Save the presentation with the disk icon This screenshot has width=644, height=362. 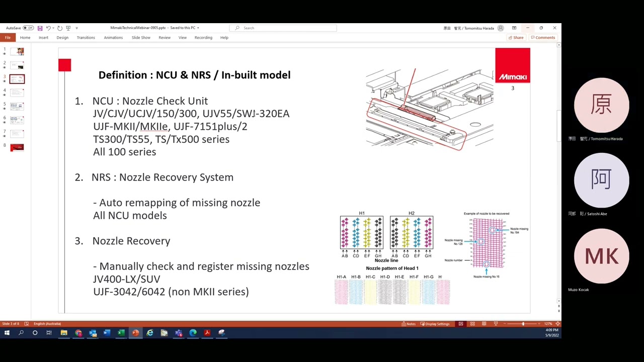[40, 28]
